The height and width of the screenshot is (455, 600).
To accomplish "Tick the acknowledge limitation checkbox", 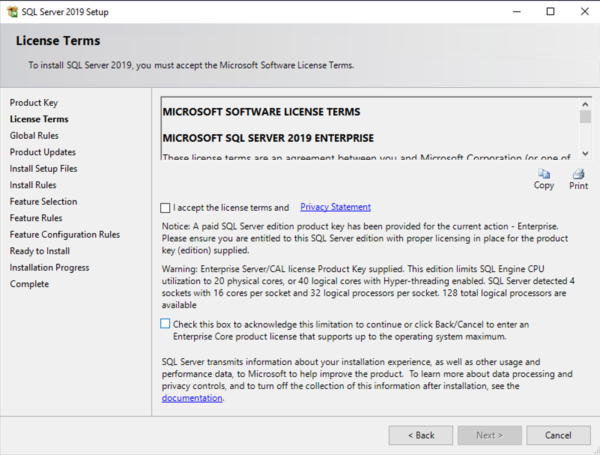I will point(165,324).
